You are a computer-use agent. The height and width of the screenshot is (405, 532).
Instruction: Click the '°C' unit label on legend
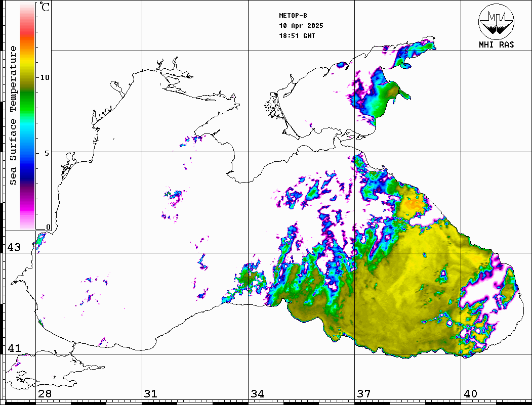(45, 7)
